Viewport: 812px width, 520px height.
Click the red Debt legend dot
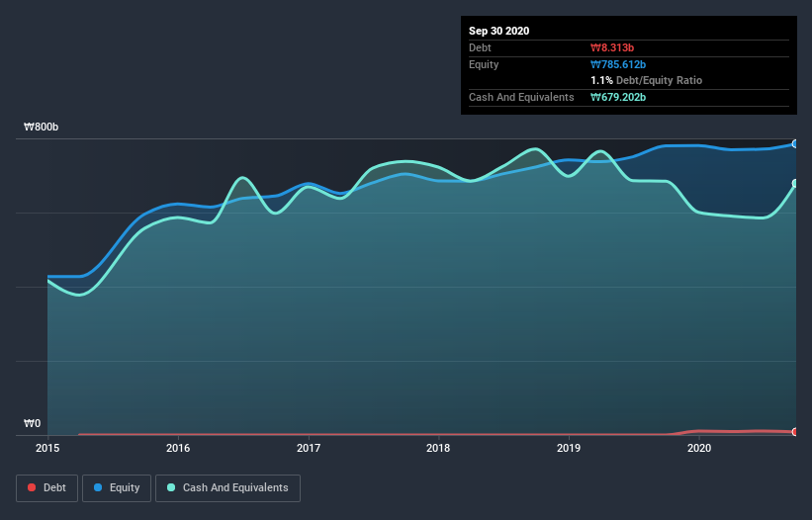(x=32, y=487)
